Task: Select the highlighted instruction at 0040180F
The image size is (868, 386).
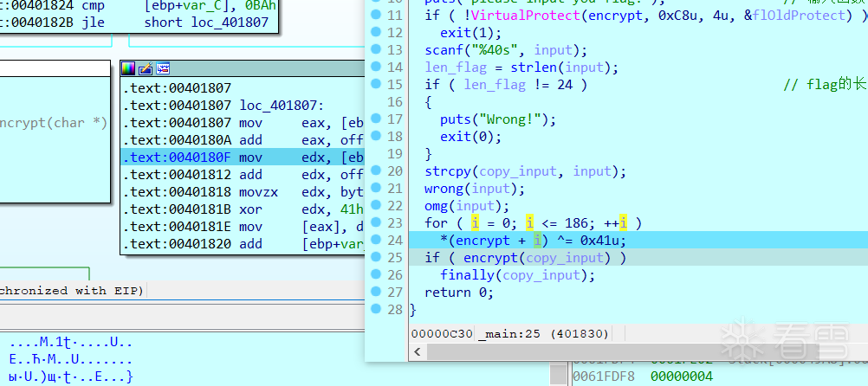Action: 243,157
